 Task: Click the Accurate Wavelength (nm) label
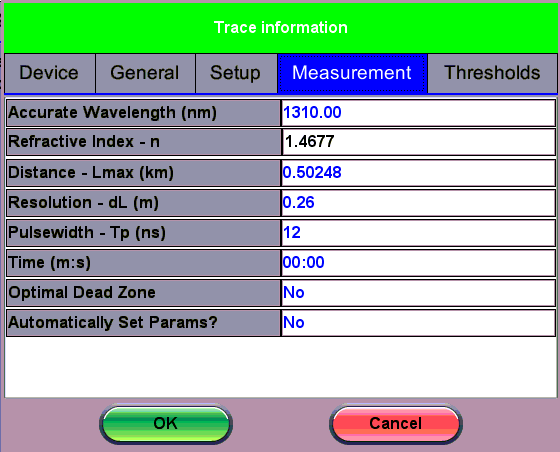click(144, 113)
